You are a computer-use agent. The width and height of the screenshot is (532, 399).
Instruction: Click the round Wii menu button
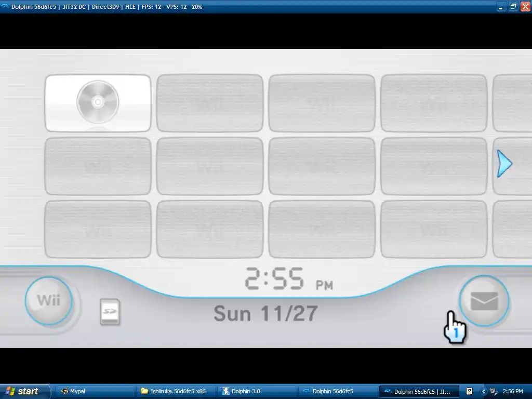pyautogui.click(x=48, y=301)
